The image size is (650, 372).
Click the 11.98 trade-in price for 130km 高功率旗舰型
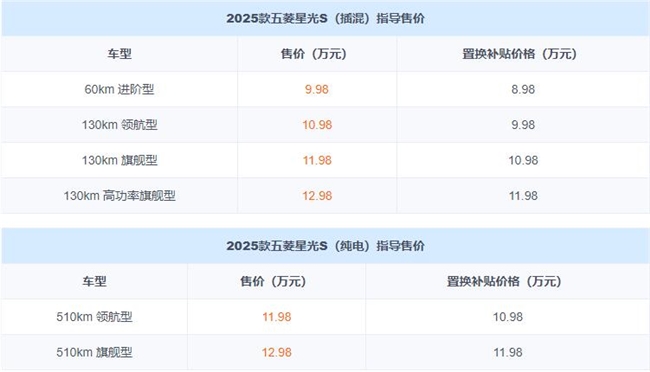tap(523, 196)
